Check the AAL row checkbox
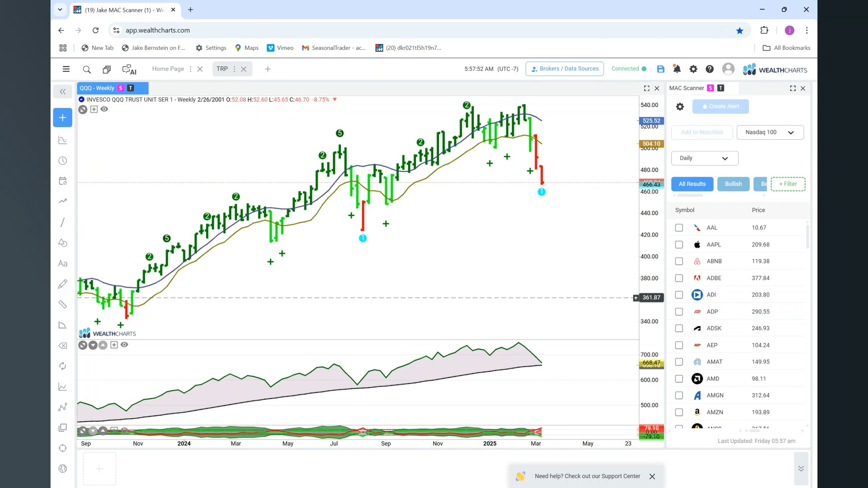868x488 pixels. [x=679, y=228]
